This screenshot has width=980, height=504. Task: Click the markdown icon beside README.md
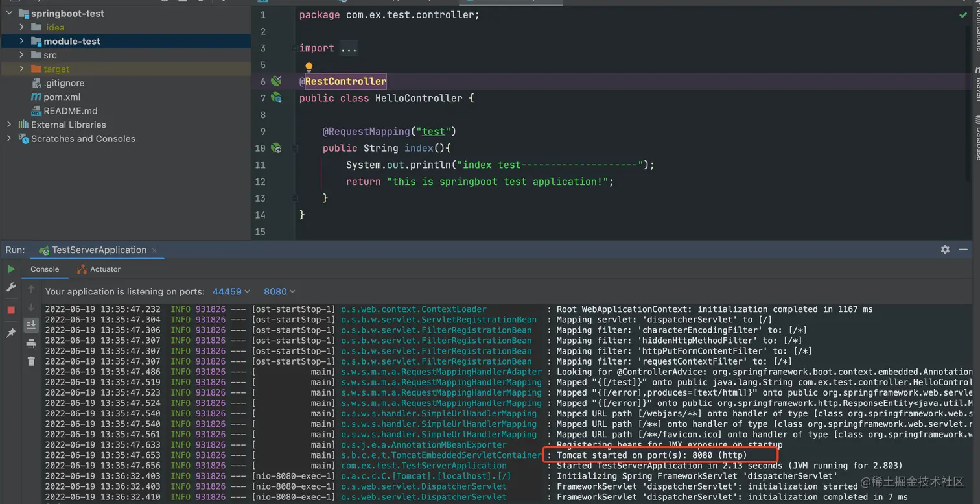36,111
